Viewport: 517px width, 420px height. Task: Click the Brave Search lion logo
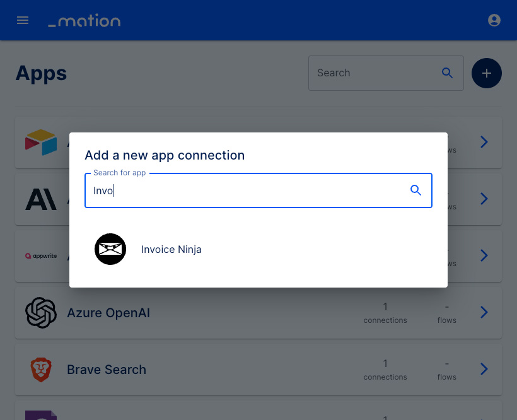coord(41,370)
